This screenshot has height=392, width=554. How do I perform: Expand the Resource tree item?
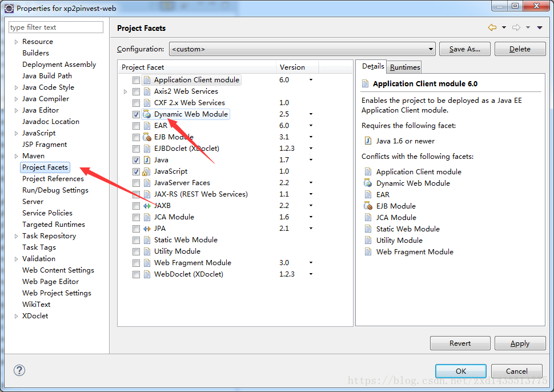pos(16,42)
